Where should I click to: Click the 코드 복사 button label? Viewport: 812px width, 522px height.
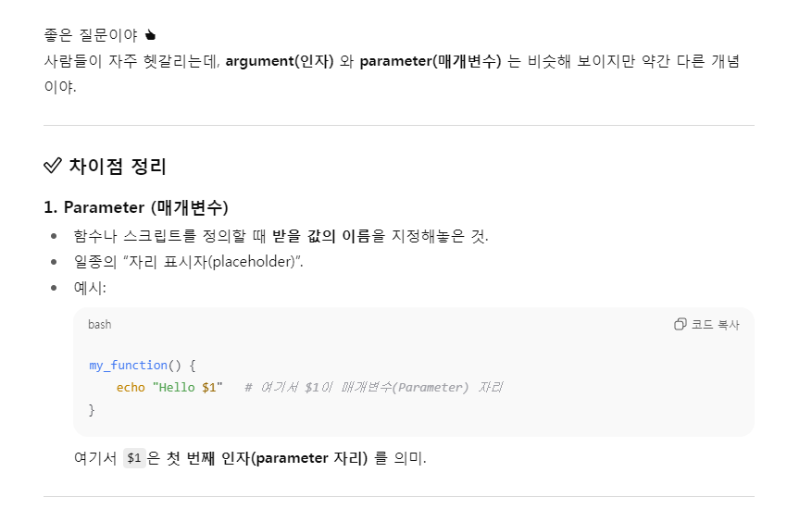coord(715,325)
